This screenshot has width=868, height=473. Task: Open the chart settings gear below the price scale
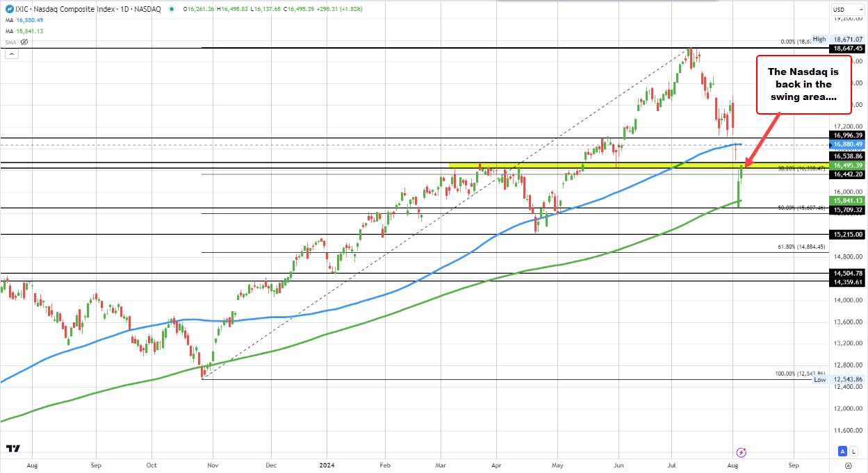[849, 465]
